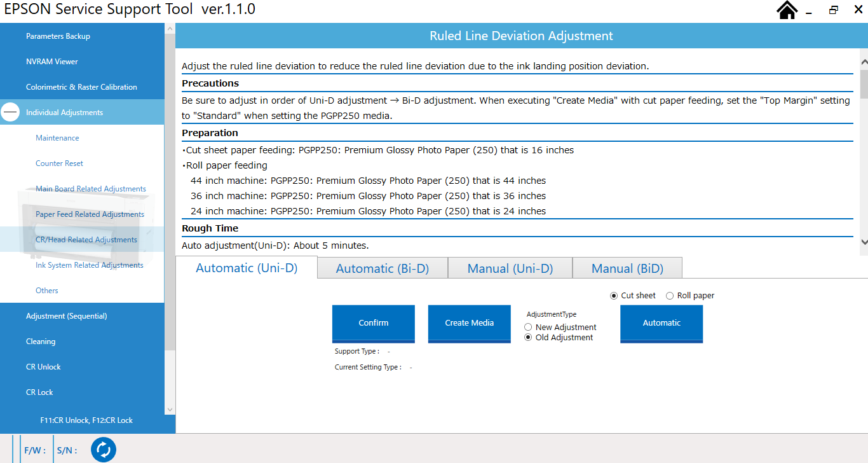868x463 pixels.
Task: Click the Support Type label
Action: click(x=356, y=351)
